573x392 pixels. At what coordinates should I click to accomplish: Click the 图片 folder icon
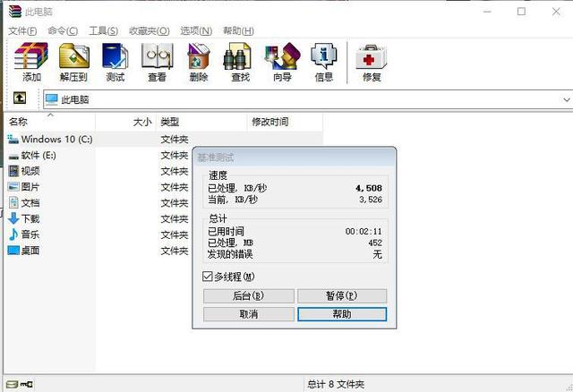tap(13, 187)
